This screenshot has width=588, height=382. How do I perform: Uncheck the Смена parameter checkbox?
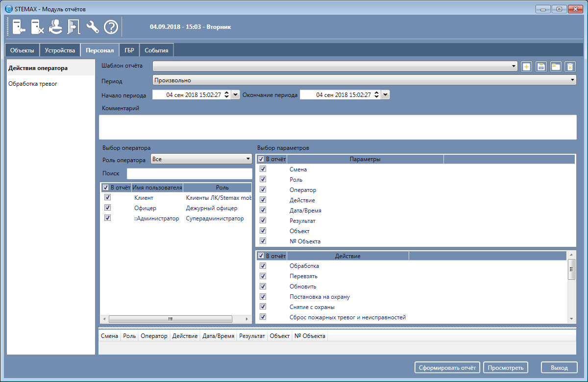coord(263,168)
